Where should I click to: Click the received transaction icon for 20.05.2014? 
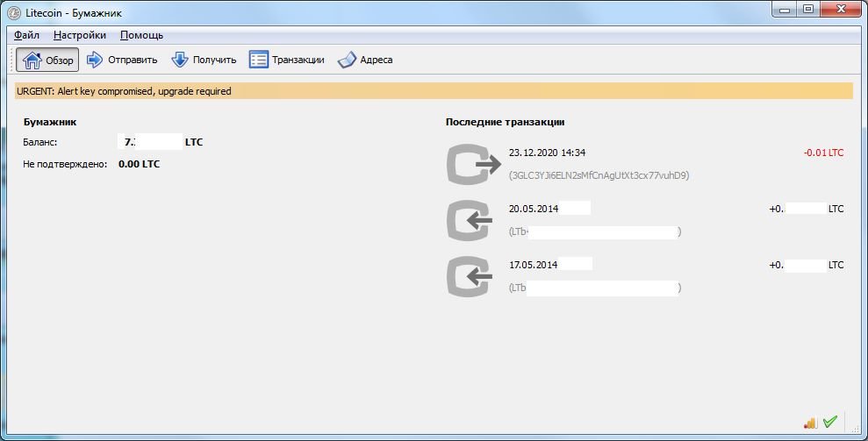[x=470, y=220]
